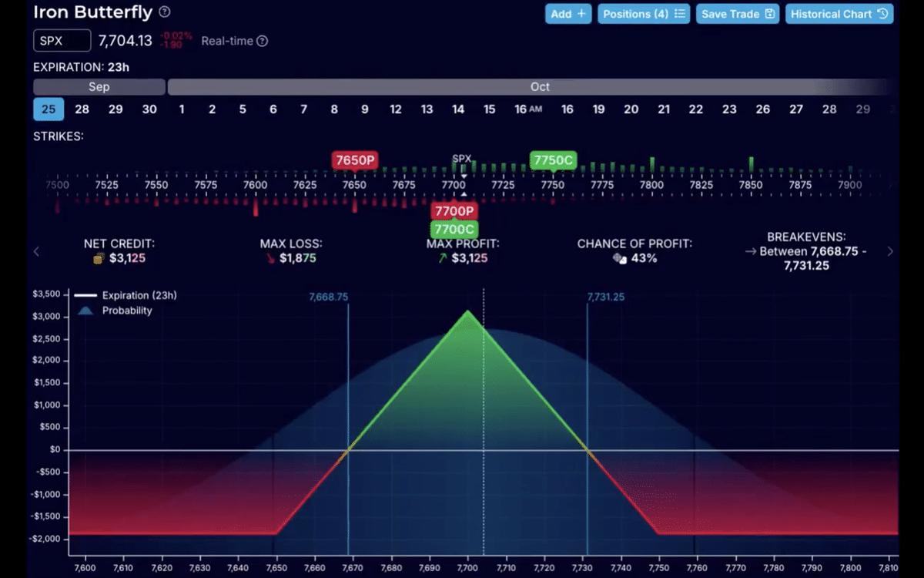This screenshot has width=924, height=578.
Task: Pick October 1 expiration
Action: 182,109
